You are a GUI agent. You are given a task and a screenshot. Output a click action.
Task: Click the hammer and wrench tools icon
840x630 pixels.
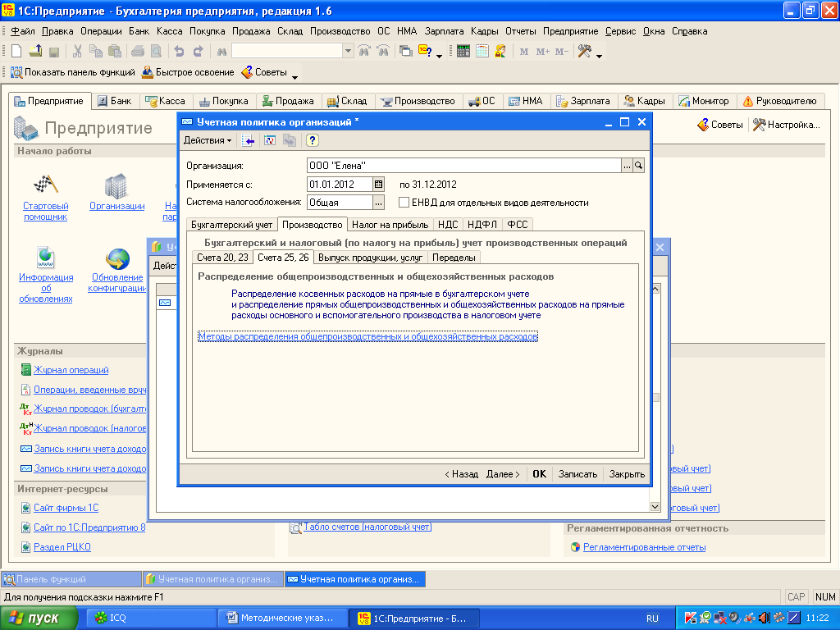coord(584,52)
